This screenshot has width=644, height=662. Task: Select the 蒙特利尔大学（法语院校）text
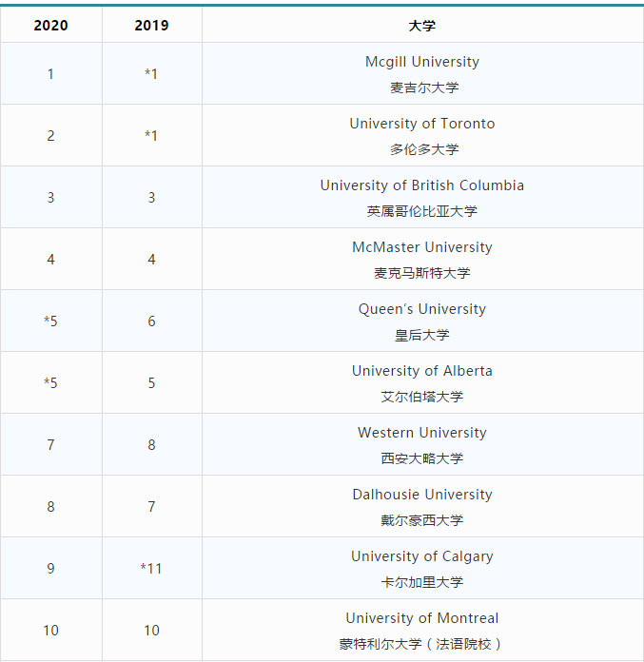click(421, 644)
